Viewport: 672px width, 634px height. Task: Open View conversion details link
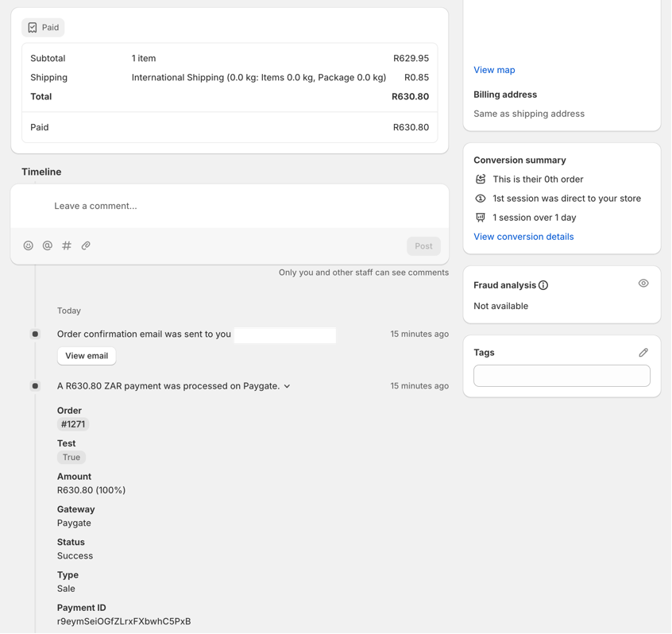(x=523, y=237)
